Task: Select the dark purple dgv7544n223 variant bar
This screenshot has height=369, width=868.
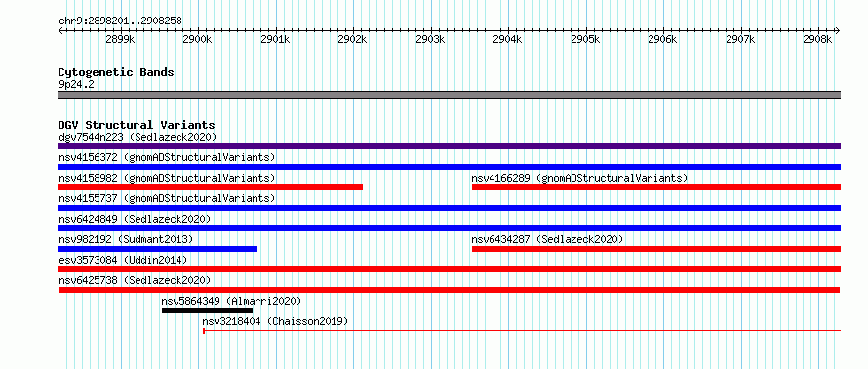Action: click(x=449, y=146)
